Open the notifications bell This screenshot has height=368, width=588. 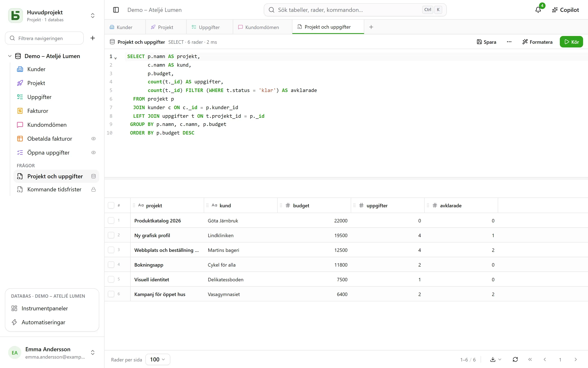pos(538,10)
